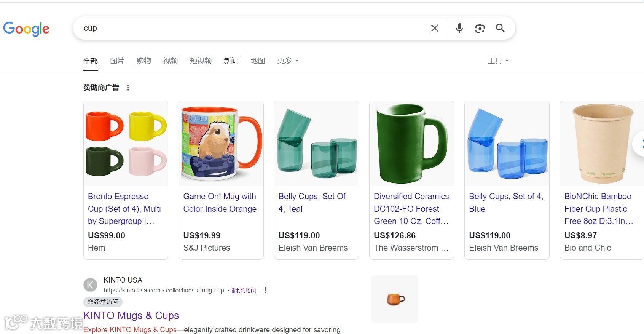Open KINTO result three-dot options
The width and height of the screenshot is (644, 334).
click(x=265, y=290)
